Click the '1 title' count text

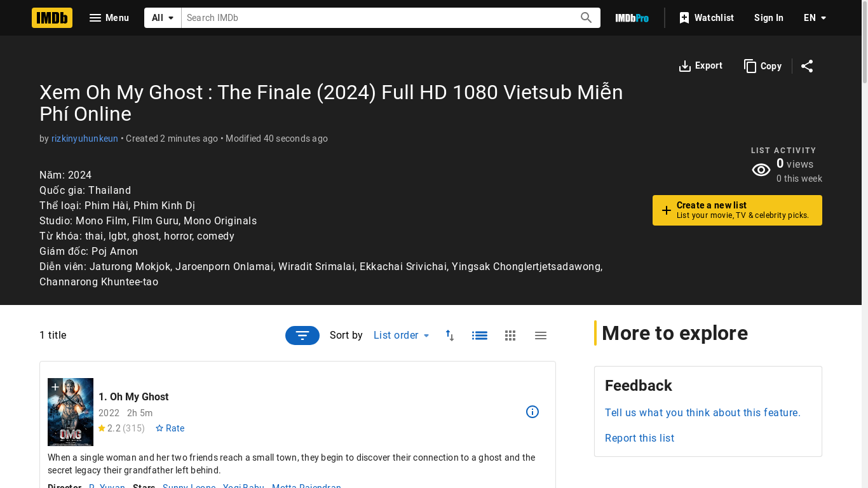tap(53, 335)
